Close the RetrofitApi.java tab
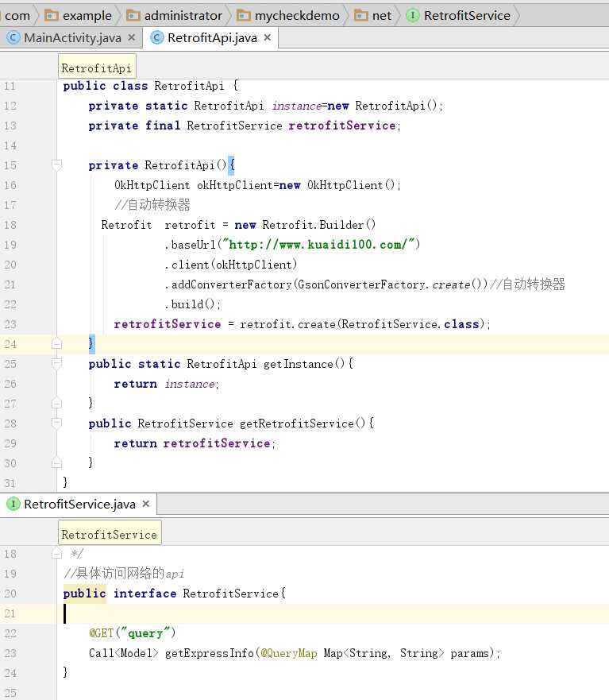This screenshot has width=609, height=700. [268, 37]
